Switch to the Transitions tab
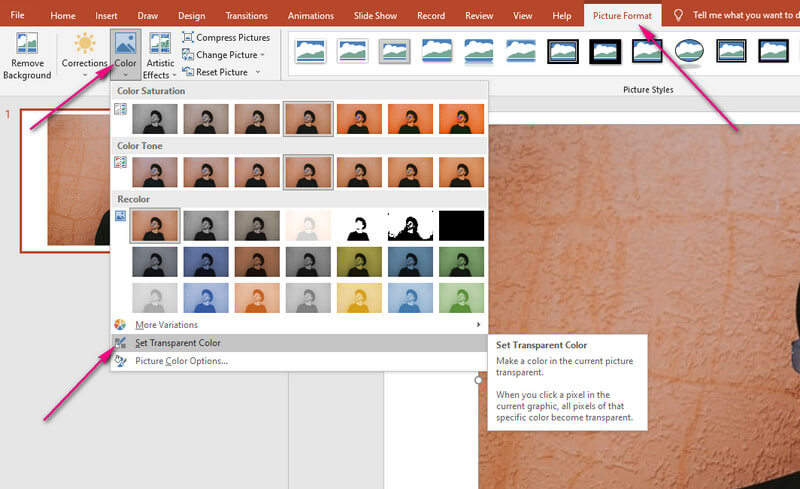Viewport: 800px width, 489px height. coord(245,16)
